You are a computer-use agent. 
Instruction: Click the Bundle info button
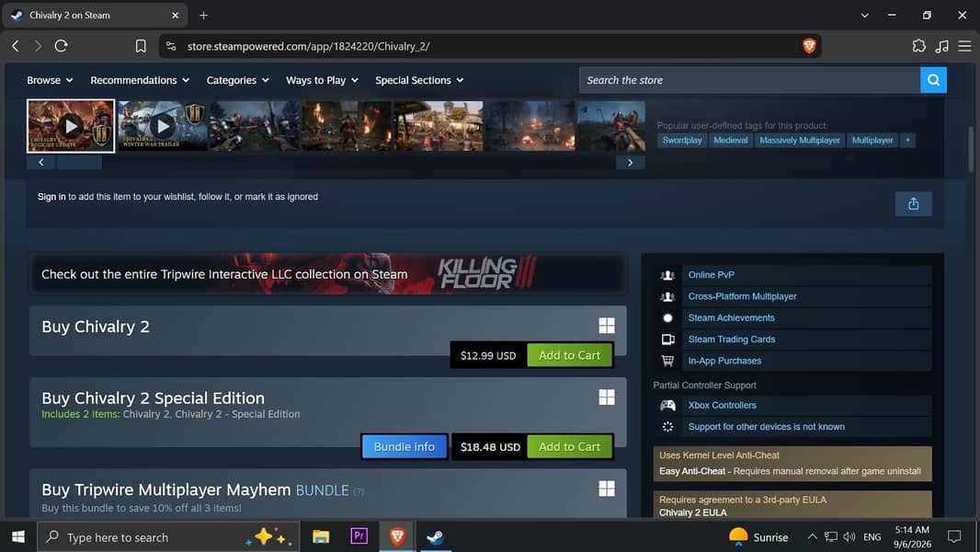click(404, 446)
